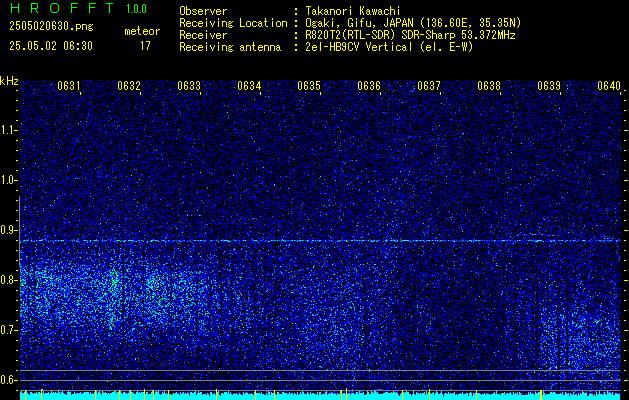629x400 pixels.
Task: Click the kHz axis unit label
Action: pyautogui.click(x=9, y=81)
